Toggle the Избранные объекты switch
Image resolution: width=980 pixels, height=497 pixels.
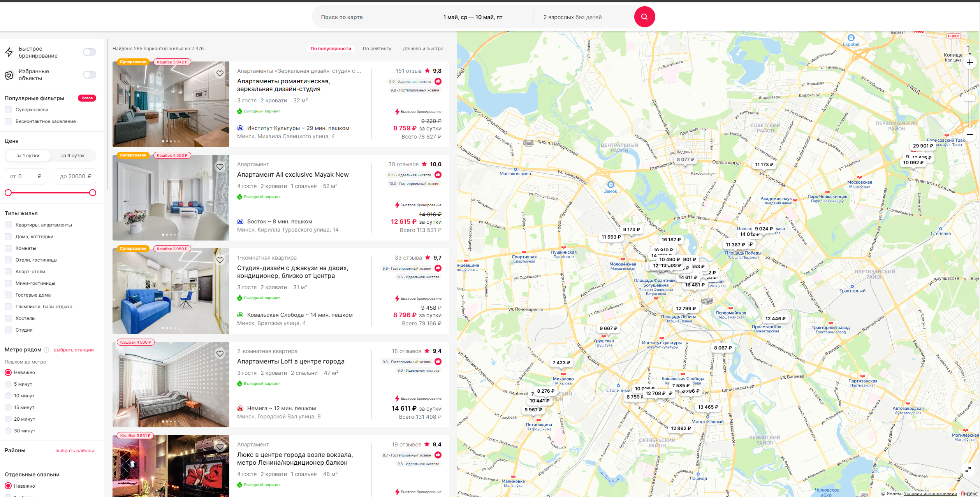coord(89,75)
